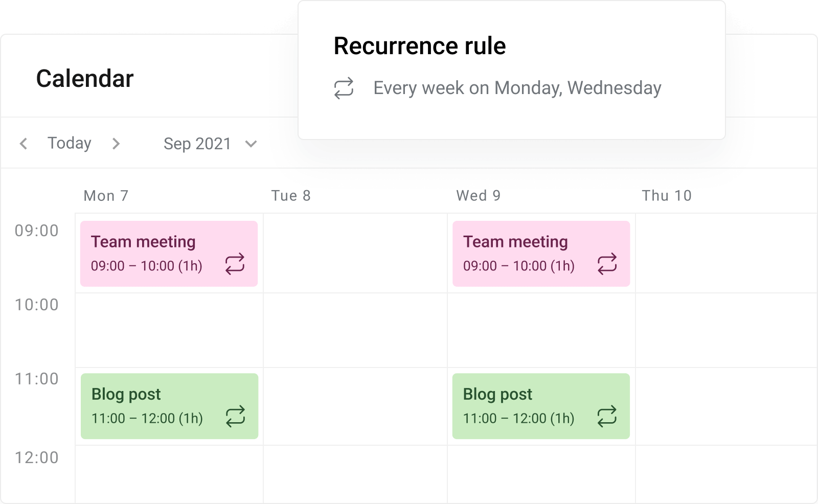Click the repeat icon in the Recurrence rule popup

344,88
